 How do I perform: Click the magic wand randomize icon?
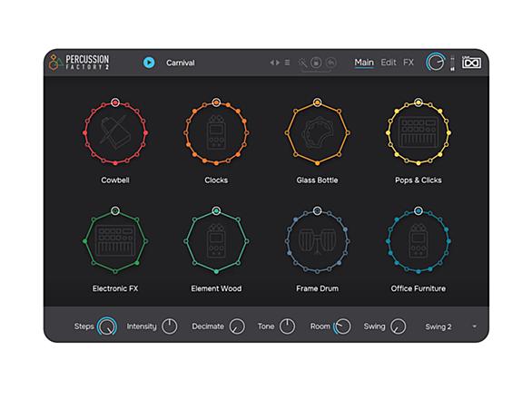(x=302, y=63)
